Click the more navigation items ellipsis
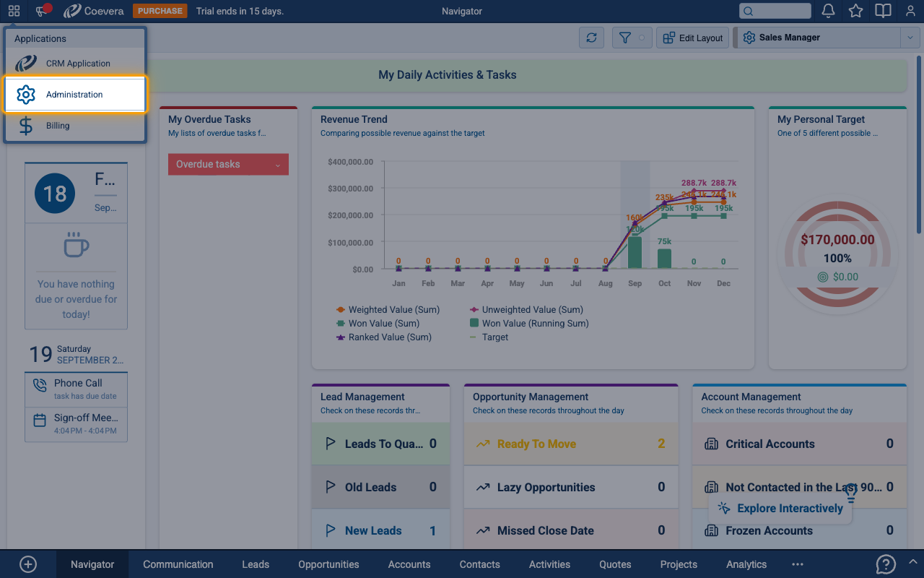The height and width of the screenshot is (578, 924). pos(798,564)
